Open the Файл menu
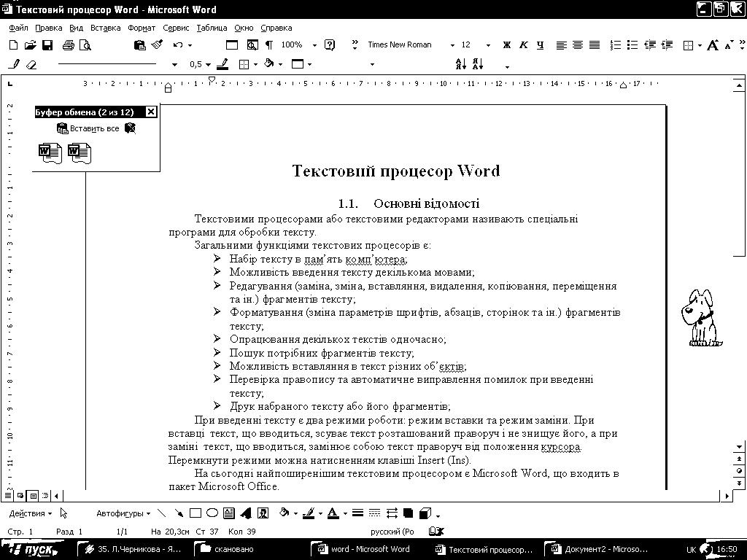Viewport: 747px width, 560px height. 18,28
